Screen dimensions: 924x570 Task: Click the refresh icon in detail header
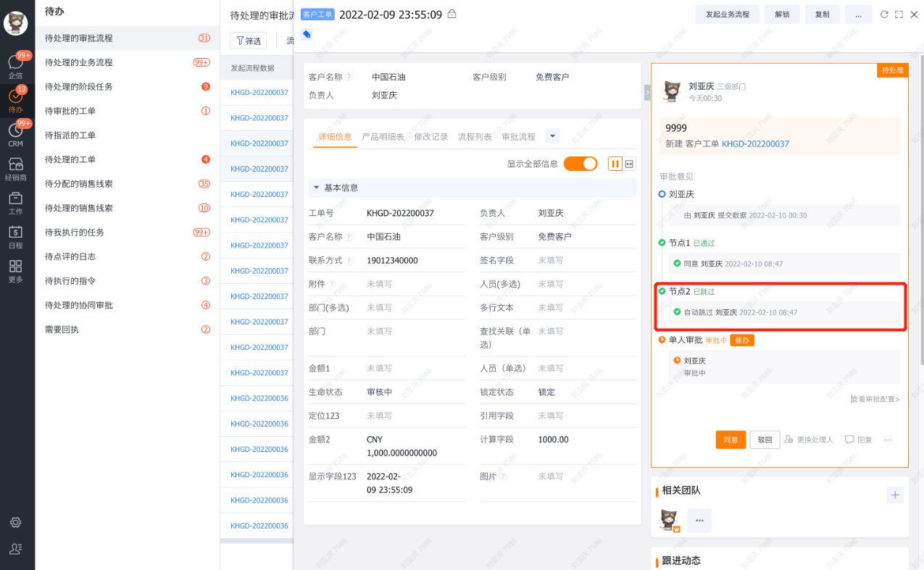click(884, 14)
